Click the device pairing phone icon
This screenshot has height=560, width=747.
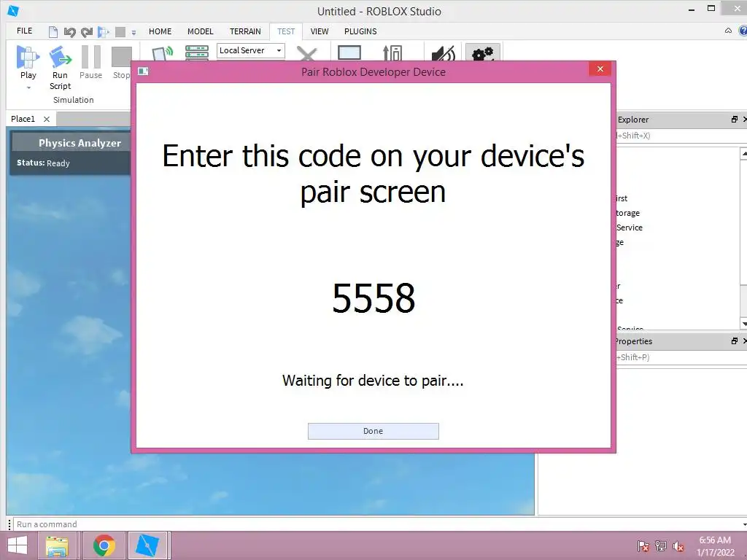coord(162,52)
